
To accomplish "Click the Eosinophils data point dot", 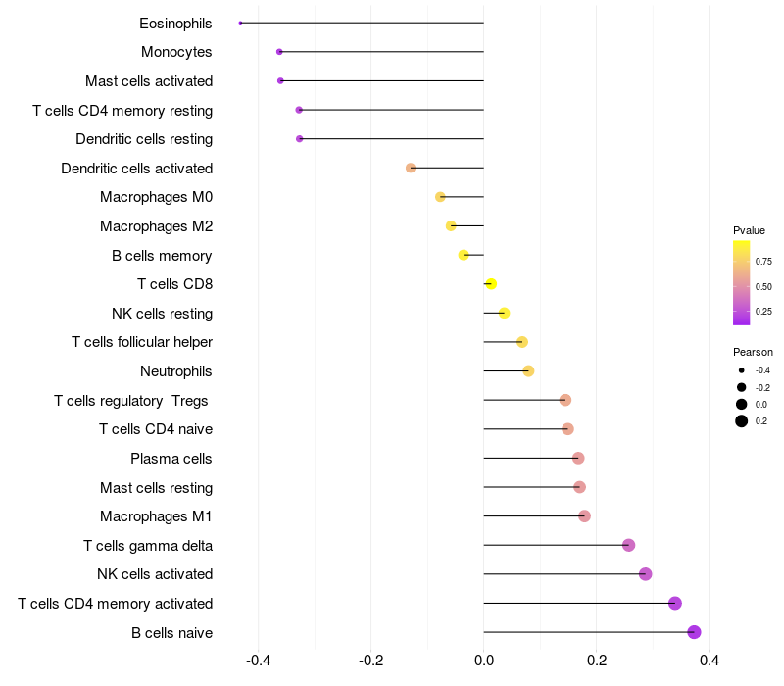I will point(240,23).
